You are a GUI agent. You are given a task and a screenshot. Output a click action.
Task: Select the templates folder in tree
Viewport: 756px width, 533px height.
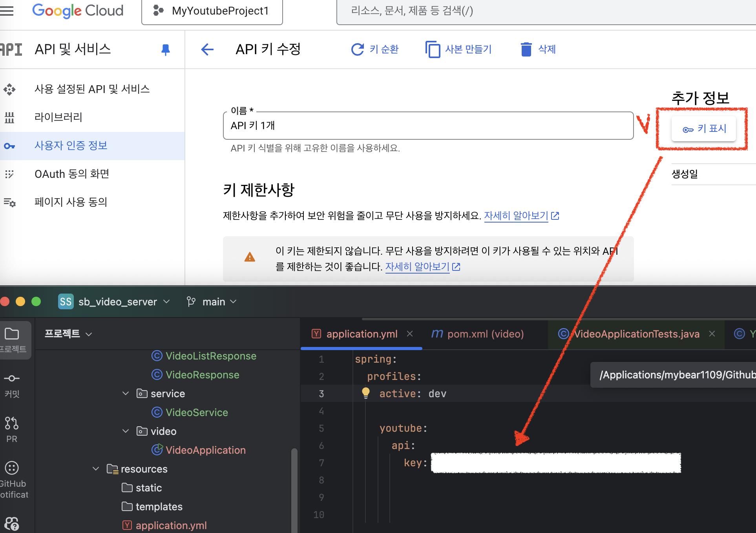click(152, 507)
